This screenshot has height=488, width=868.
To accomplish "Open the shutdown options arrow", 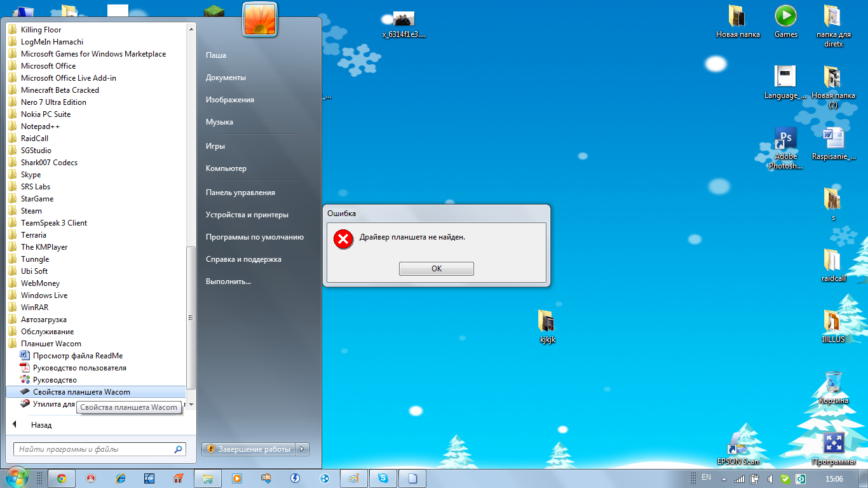I will click(x=303, y=449).
